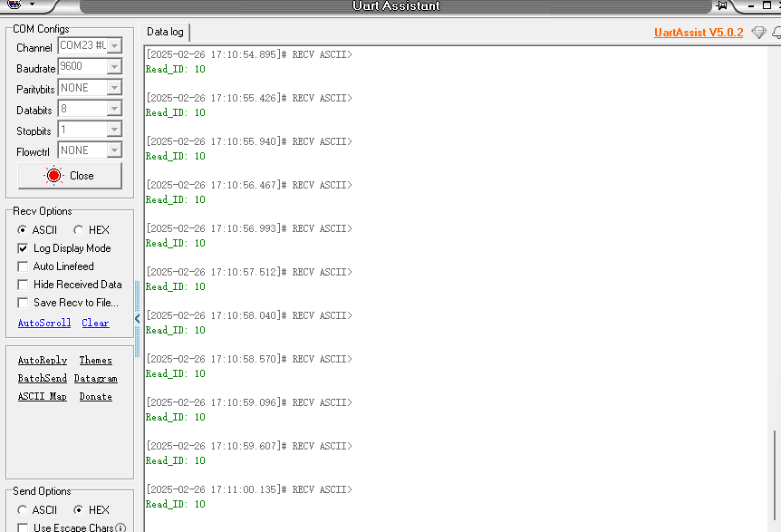Click the info icon beside Use Escape Chars

pyautogui.click(x=121, y=527)
